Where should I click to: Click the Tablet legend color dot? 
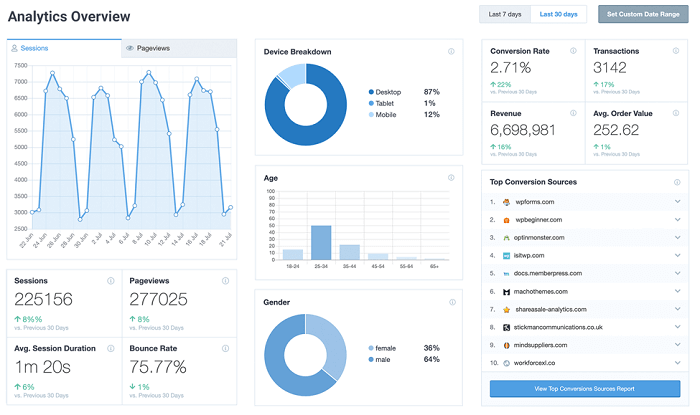[x=371, y=103]
